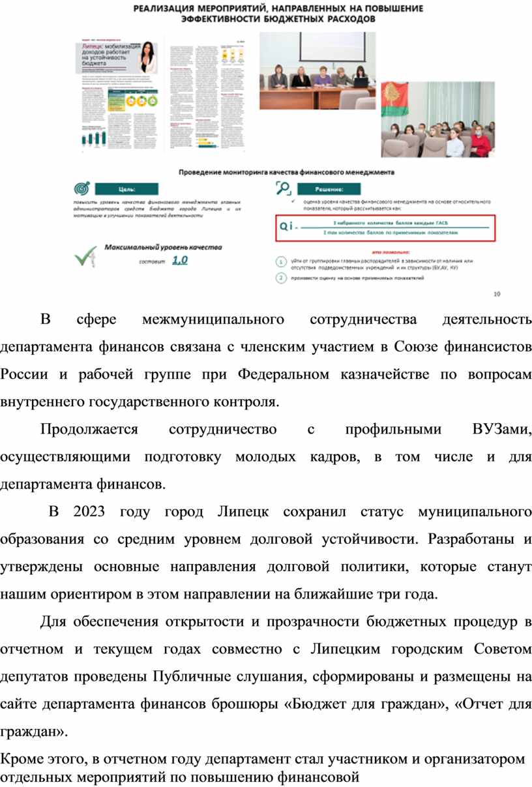Click the magnifier icon next to Решение

pos(284,188)
